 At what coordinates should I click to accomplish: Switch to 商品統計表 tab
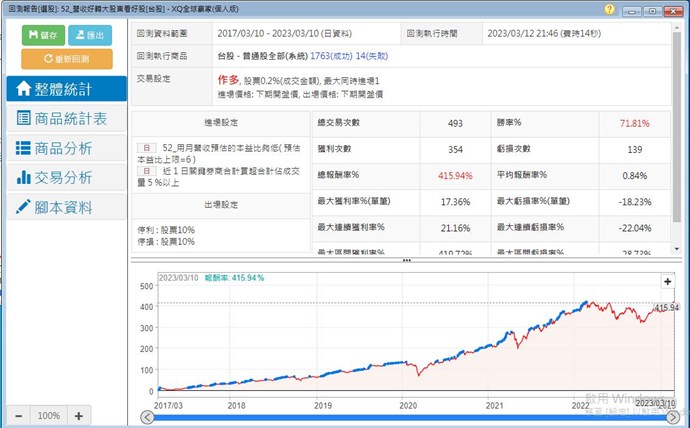click(x=66, y=118)
